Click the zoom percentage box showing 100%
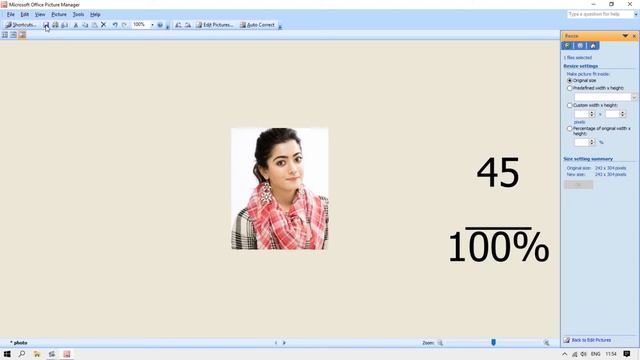Viewport: 640px width, 360px height. (x=141, y=25)
